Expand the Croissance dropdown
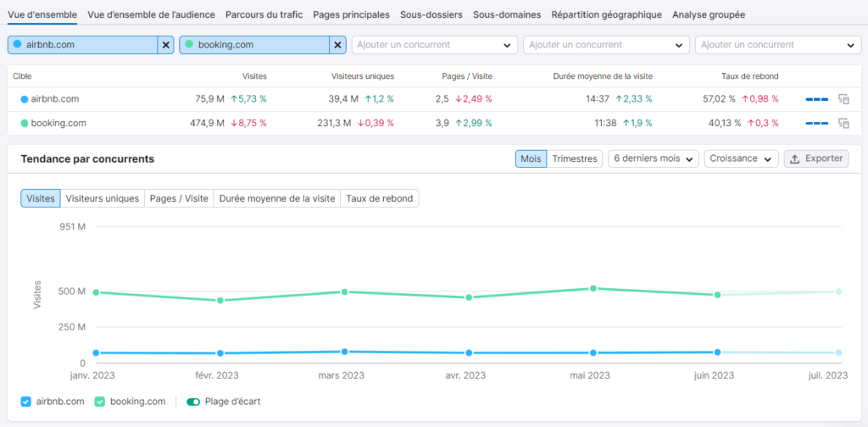 pyautogui.click(x=741, y=158)
